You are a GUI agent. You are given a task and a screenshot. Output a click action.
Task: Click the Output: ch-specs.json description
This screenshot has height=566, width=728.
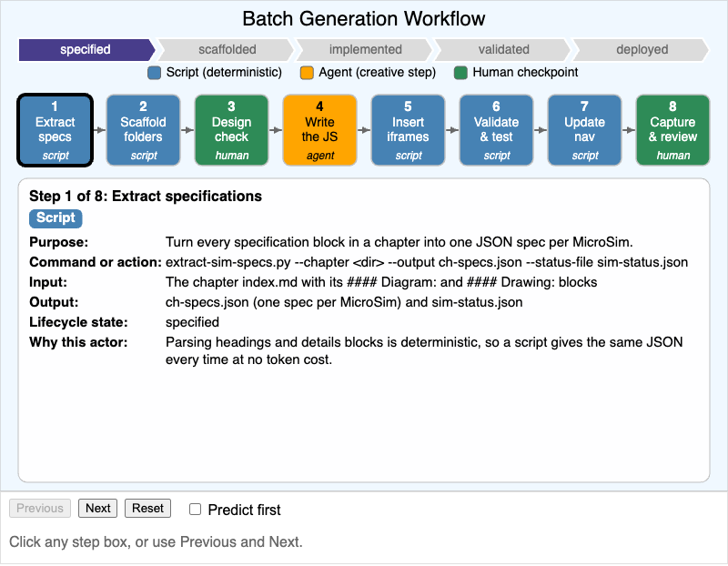point(344,302)
